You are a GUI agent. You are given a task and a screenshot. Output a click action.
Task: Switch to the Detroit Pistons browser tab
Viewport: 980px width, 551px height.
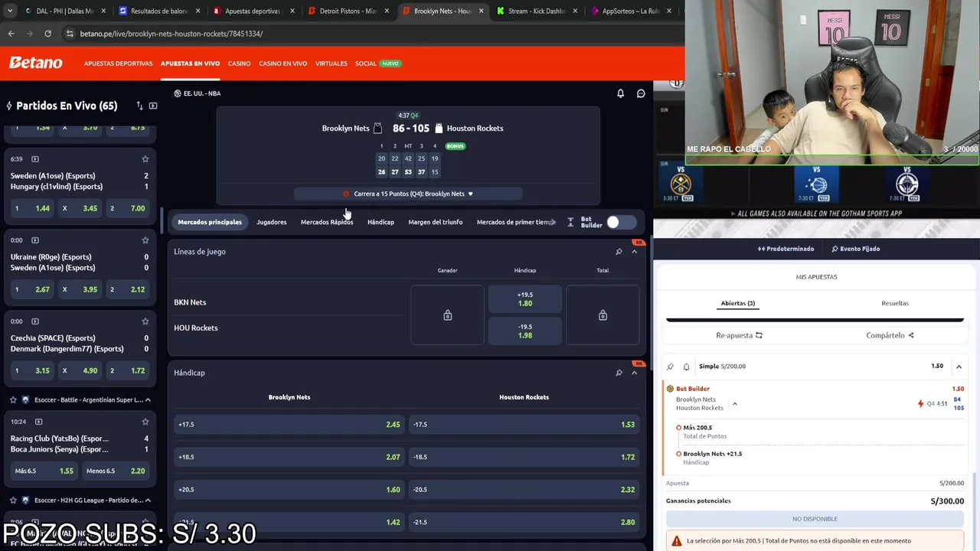(x=348, y=11)
